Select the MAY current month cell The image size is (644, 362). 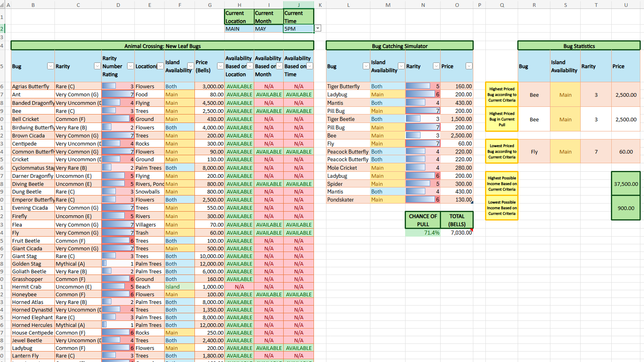coord(268,29)
